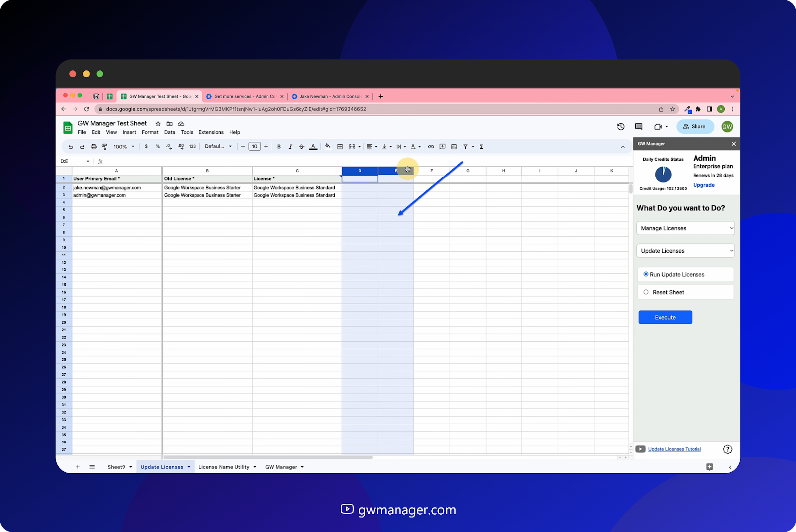Open the fill color picker

[328, 146]
